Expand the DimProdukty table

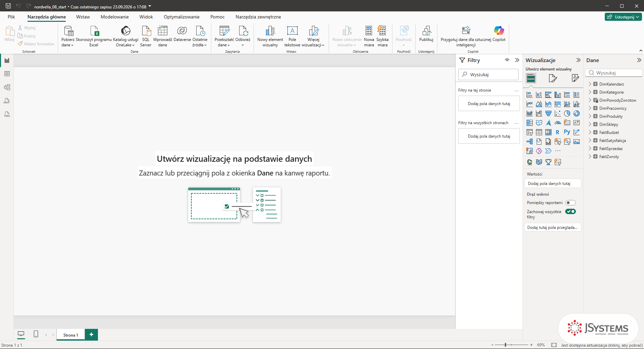pos(590,116)
